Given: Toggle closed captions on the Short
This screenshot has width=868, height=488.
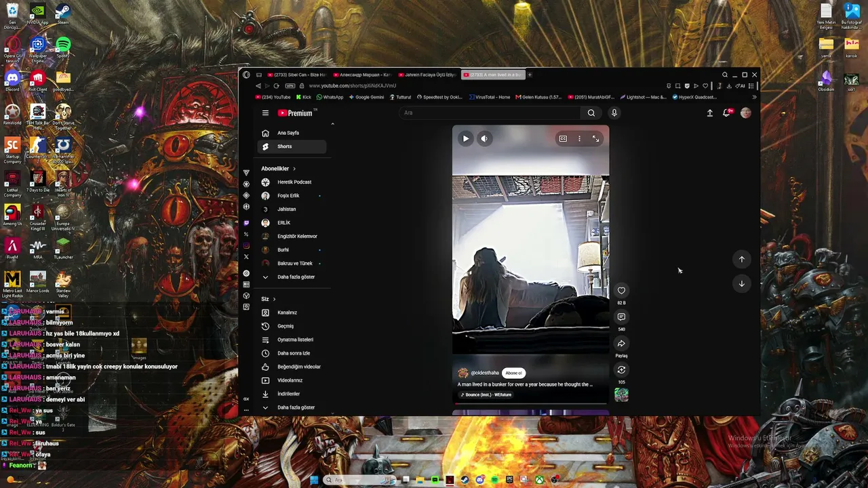Looking at the screenshot, I should [x=563, y=138].
